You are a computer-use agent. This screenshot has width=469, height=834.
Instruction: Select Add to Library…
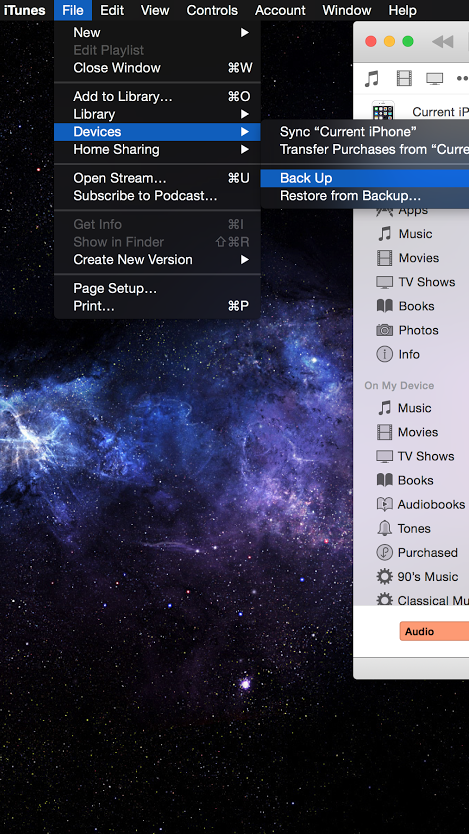157,96
